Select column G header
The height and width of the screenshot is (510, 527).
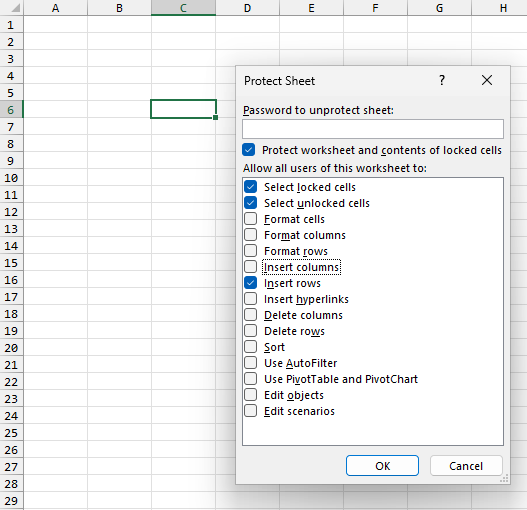click(x=440, y=8)
